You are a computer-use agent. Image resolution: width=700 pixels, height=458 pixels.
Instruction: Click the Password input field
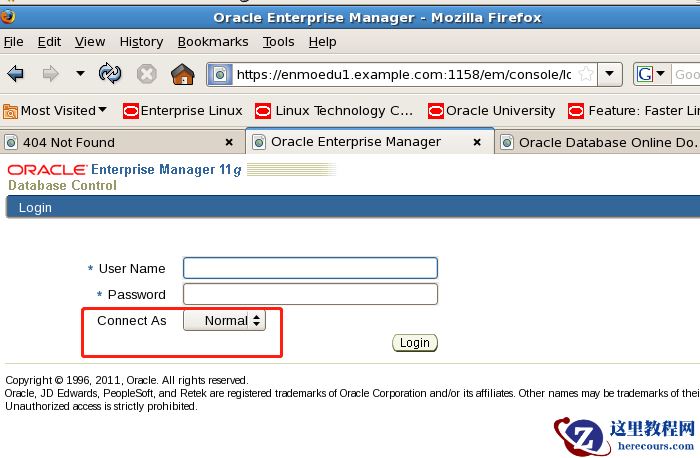(x=310, y=294)
